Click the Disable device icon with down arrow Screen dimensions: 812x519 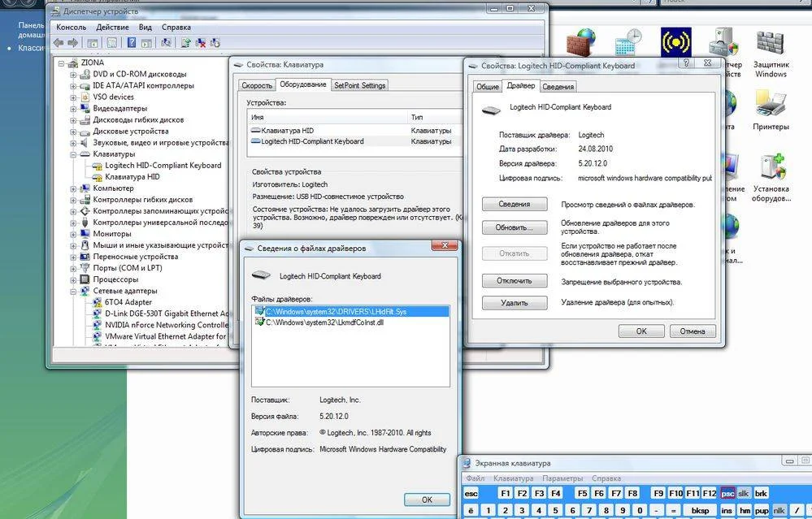pos(215,43)
